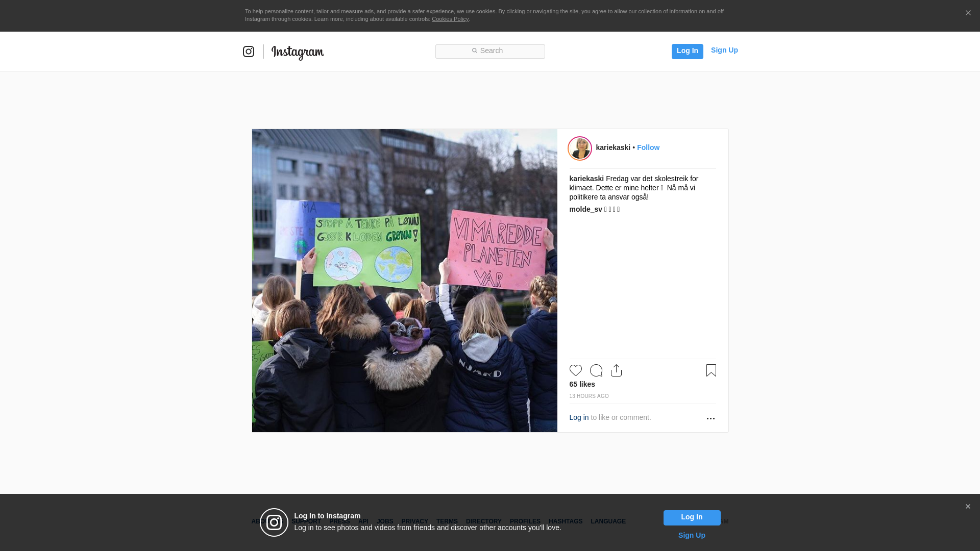This screenshot has width=980, height=551.
Task: Open the three-dot more options menu
Action: tap(710, 418)
